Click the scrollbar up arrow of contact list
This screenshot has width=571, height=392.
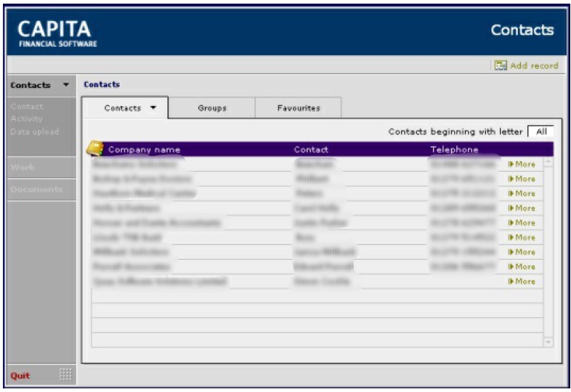548,162
